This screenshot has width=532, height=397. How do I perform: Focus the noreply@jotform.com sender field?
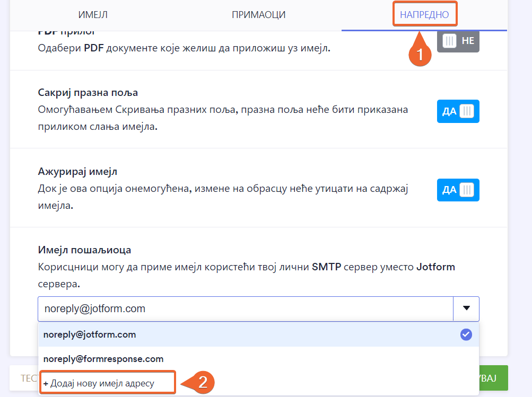244,308
